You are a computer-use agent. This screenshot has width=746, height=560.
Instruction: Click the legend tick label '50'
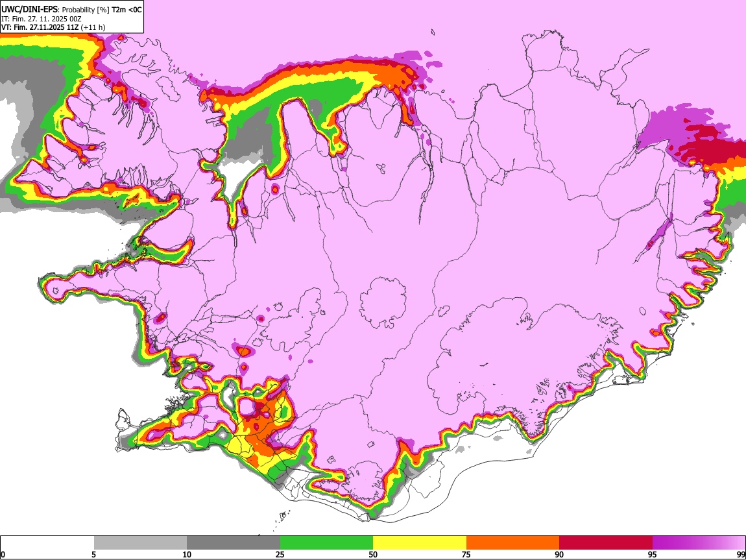(x=373, y=555)
